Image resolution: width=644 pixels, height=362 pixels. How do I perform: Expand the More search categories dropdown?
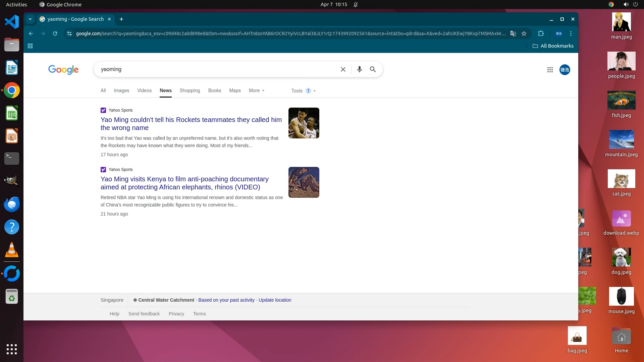tap(257, 90)
